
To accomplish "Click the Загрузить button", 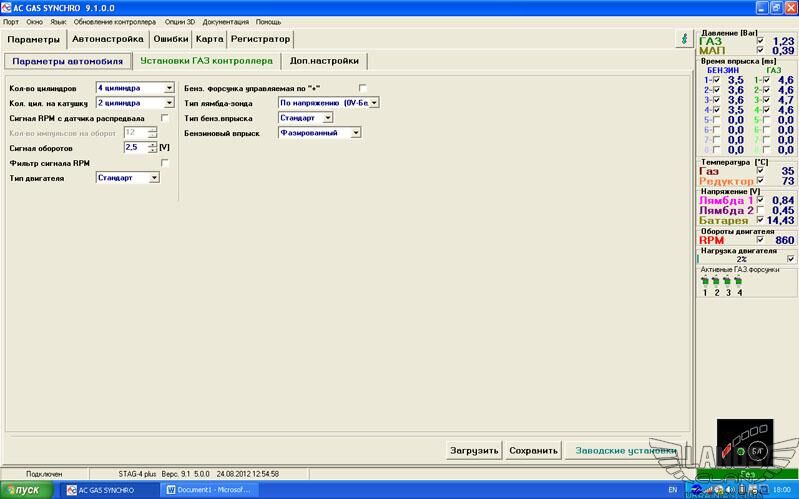I will tap(473, 450).
